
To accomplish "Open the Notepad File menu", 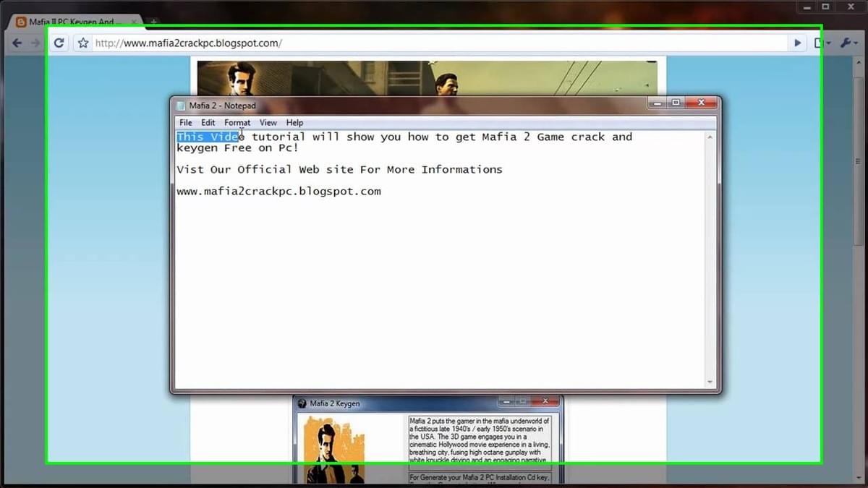I will (x=186, y=122).
